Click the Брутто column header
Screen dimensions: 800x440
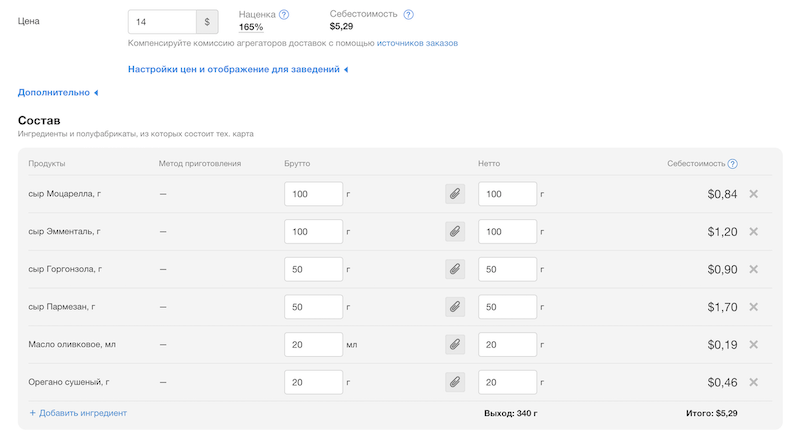coord(297,164)
